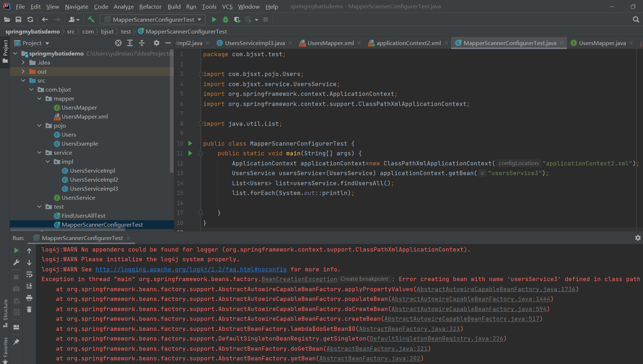This screenshot has height=364, width=643.
Task: Open Project panel gear settings
Action: pyautogui.click(x=156, y=43)
